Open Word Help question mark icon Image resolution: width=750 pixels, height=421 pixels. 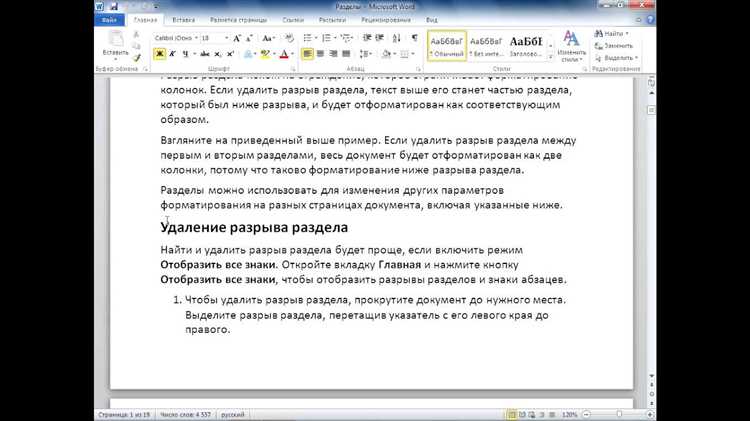651,20
